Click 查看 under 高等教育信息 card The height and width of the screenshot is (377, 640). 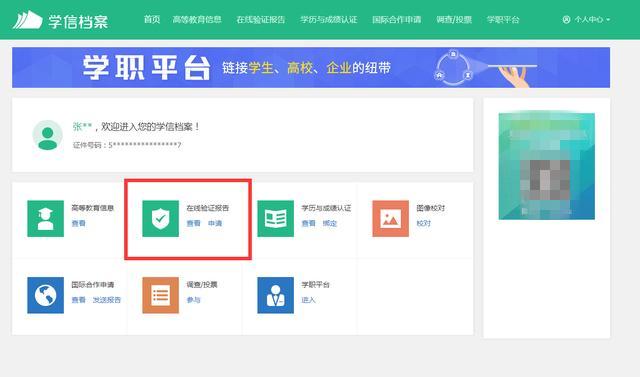tap(78, 223)
